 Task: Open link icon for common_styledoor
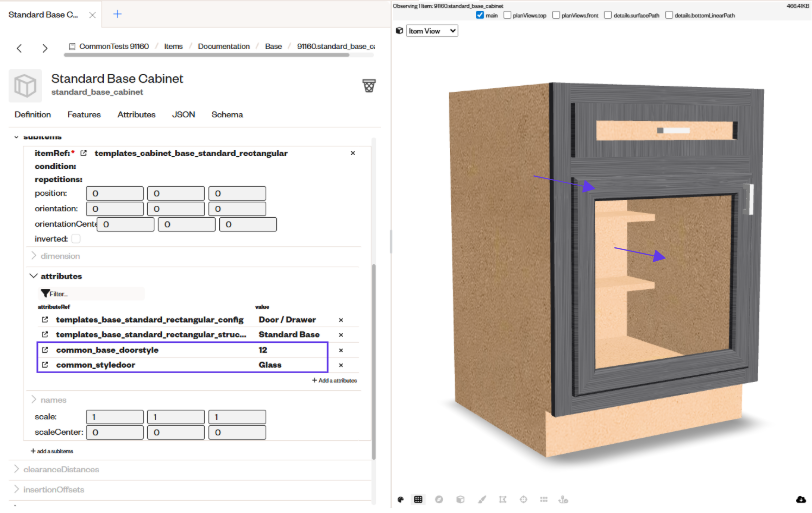(45, 365)
